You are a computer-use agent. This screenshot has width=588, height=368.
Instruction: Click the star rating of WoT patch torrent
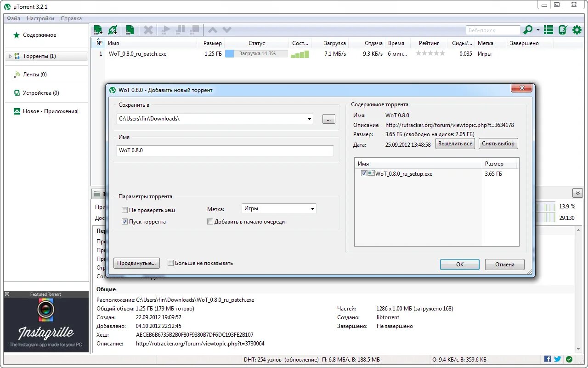[430, 53]
